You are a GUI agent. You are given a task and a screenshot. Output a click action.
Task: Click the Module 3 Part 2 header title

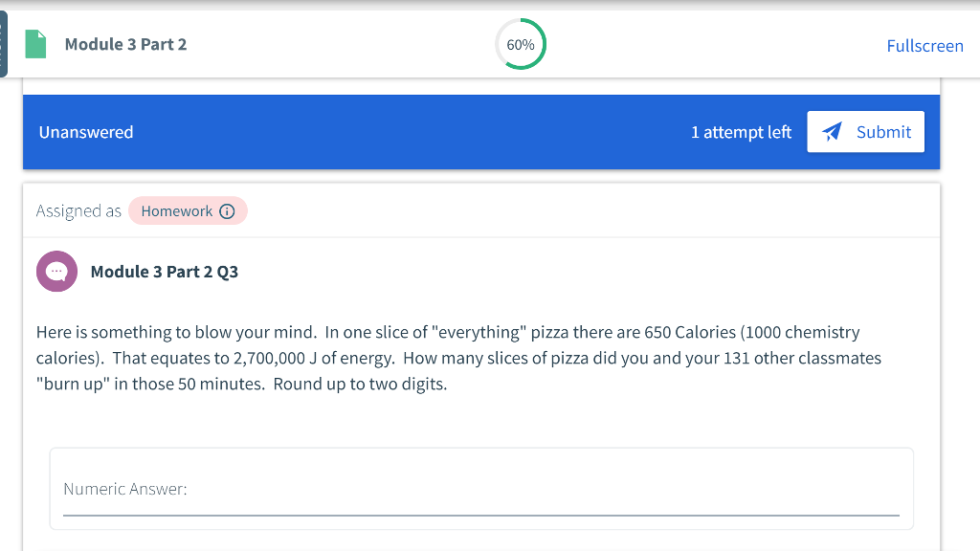coord(125,44)
